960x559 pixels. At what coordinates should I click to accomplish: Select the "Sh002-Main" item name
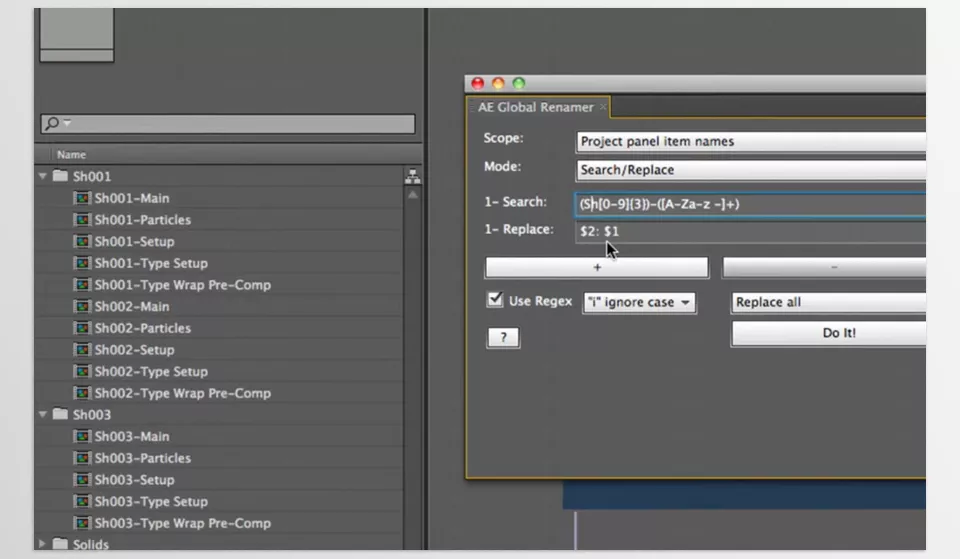[x=132, y=306]
